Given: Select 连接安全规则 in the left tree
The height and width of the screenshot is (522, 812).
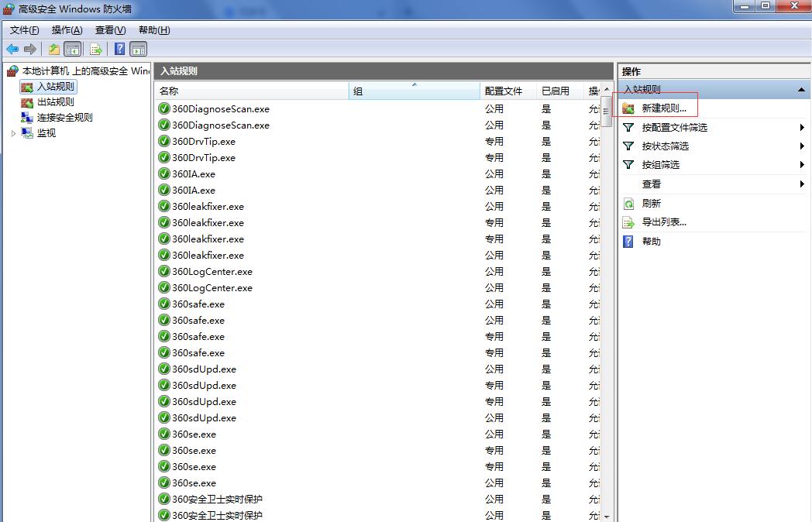Looking at the screenshot, I should coord(64,118).
